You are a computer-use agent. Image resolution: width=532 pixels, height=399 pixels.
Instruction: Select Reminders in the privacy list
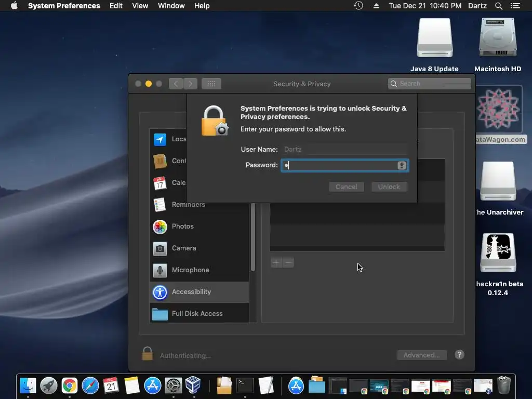[x=199, y=205]
